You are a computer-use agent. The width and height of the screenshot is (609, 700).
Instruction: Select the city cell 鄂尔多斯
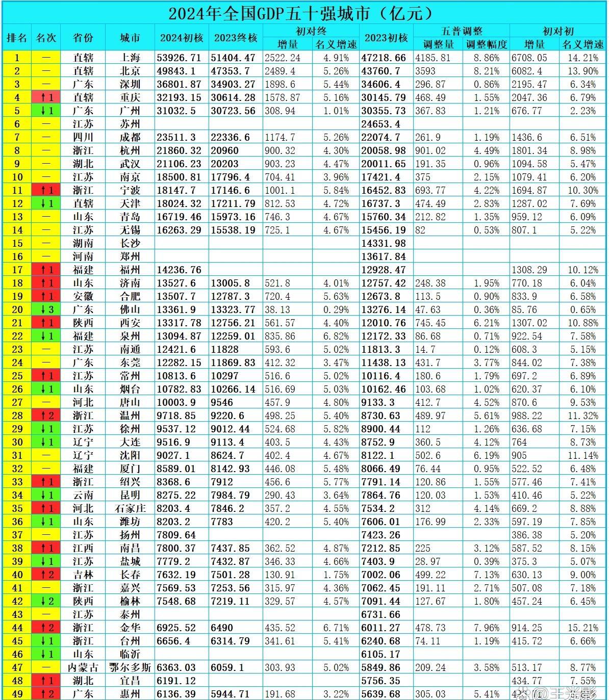[x=130, y=667]
